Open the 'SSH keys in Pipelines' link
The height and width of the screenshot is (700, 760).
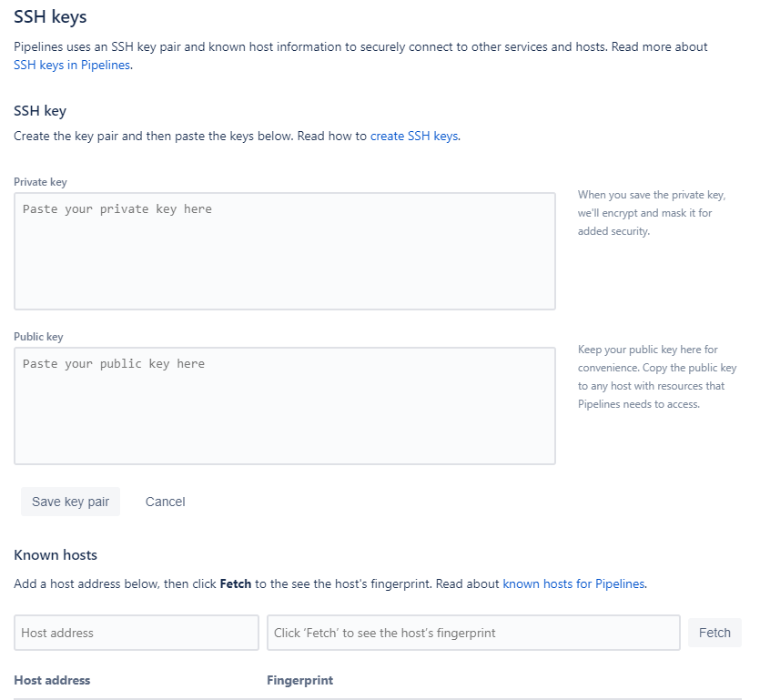click(72, 65)
